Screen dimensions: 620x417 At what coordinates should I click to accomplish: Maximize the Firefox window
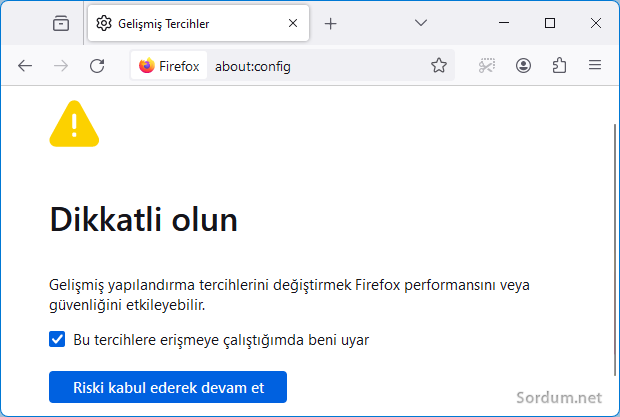(x=550, y=23)
